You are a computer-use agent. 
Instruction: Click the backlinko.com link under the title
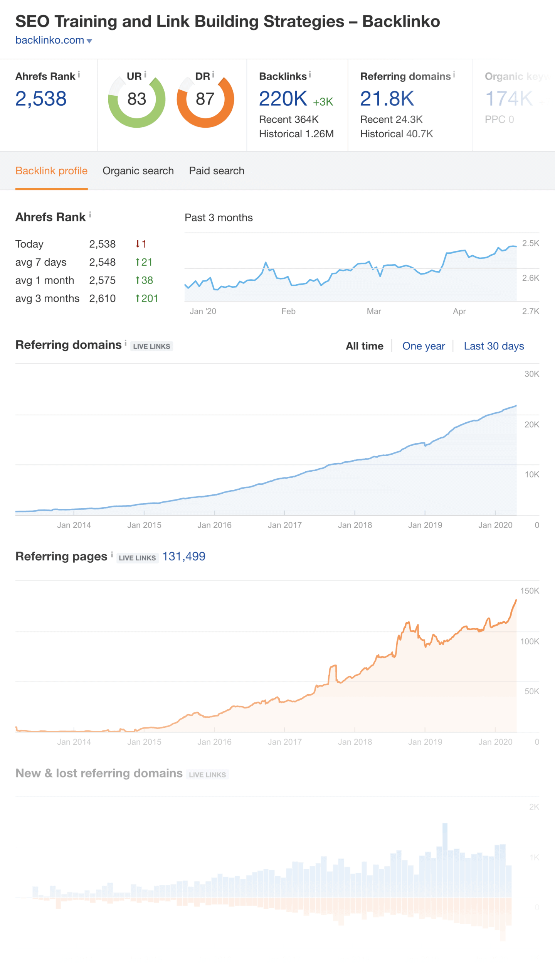49,40
